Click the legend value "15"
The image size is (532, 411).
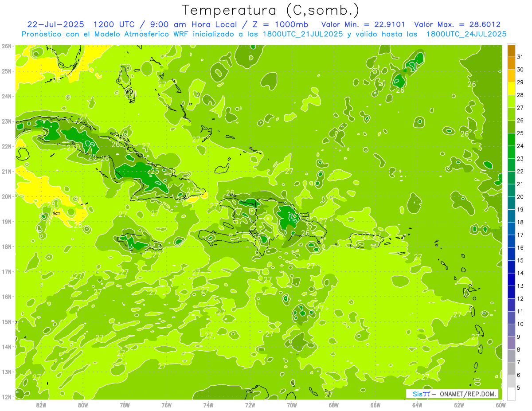pyautogui.click(x=520, y=260)
